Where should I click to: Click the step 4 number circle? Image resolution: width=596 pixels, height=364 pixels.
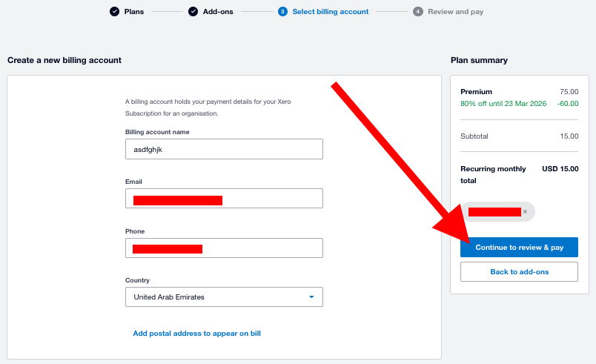point(418,12)
